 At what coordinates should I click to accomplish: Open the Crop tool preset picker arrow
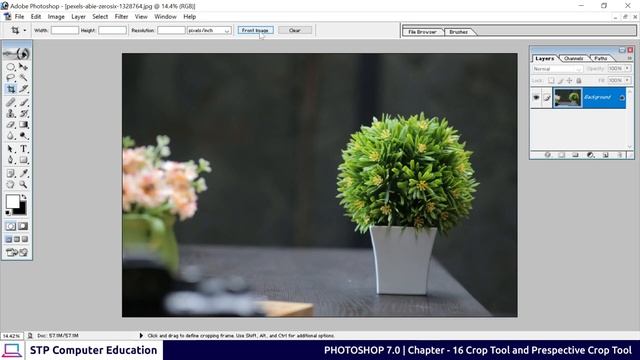(x=24, y=30)
